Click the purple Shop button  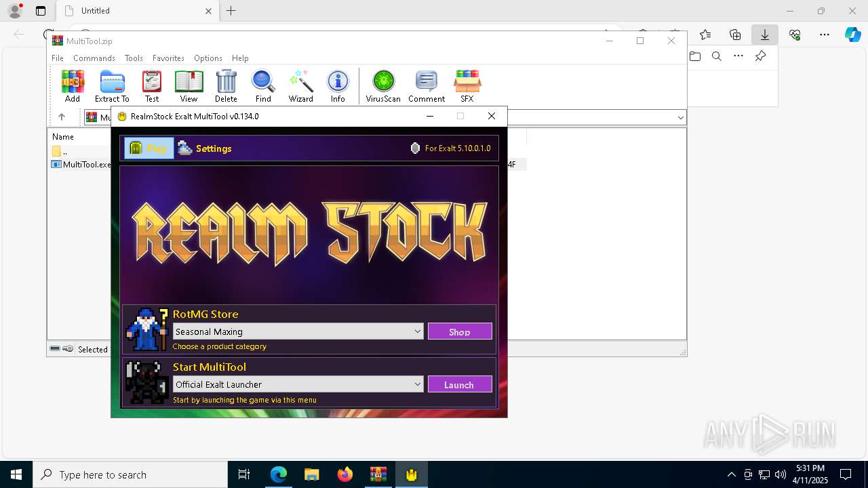pyautogui.click(x=460, y=331)
